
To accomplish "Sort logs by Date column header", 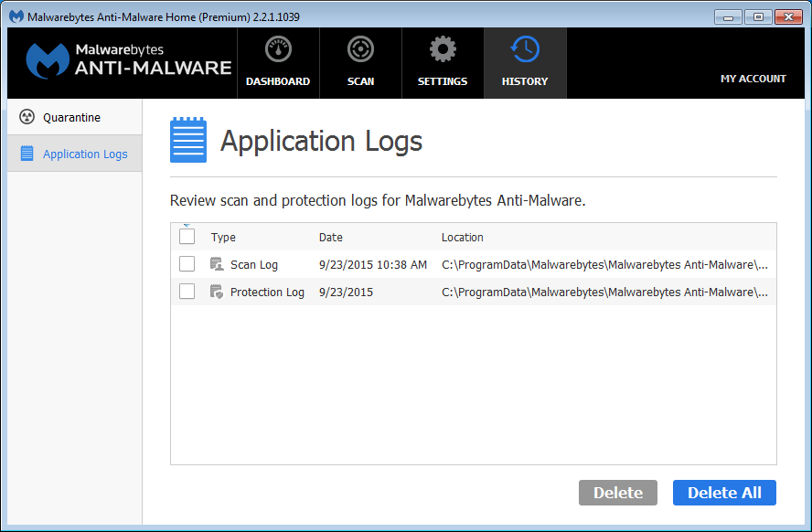I will (x=331, y=237).
